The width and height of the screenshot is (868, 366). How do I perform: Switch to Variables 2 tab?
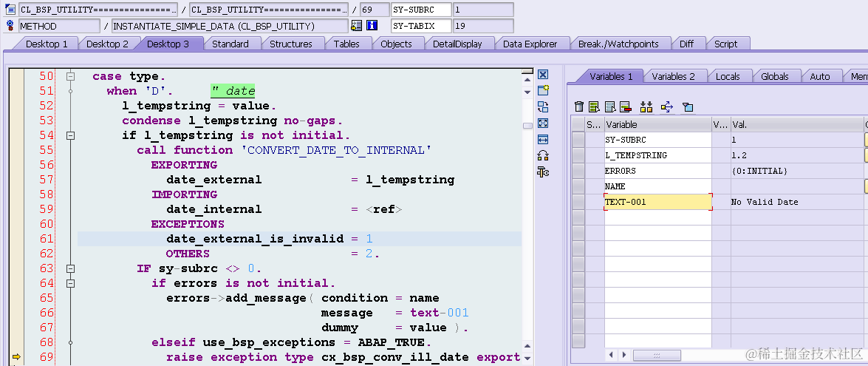coord(672,76)
